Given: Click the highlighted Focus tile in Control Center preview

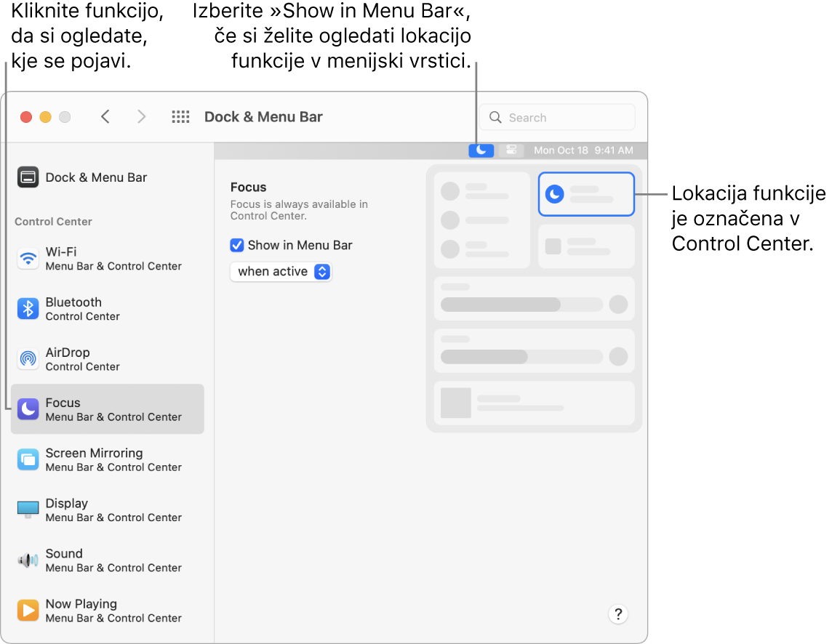Looking at the screenshot, I should pyautogui.click(x=586, y=194).
